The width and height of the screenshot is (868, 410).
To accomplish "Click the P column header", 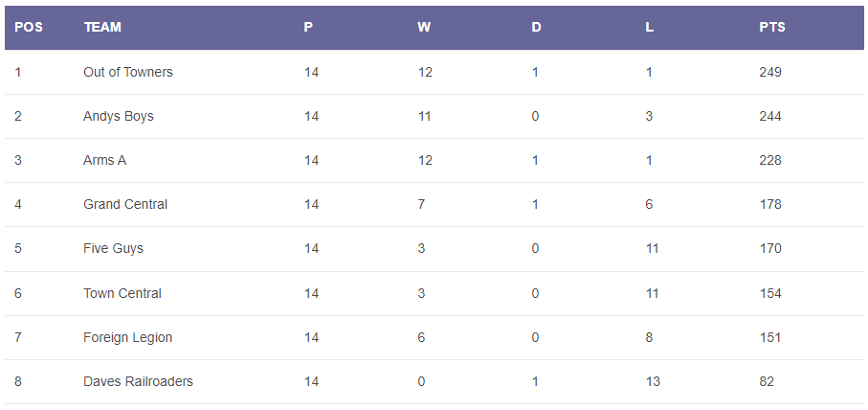I will point(308,27).
